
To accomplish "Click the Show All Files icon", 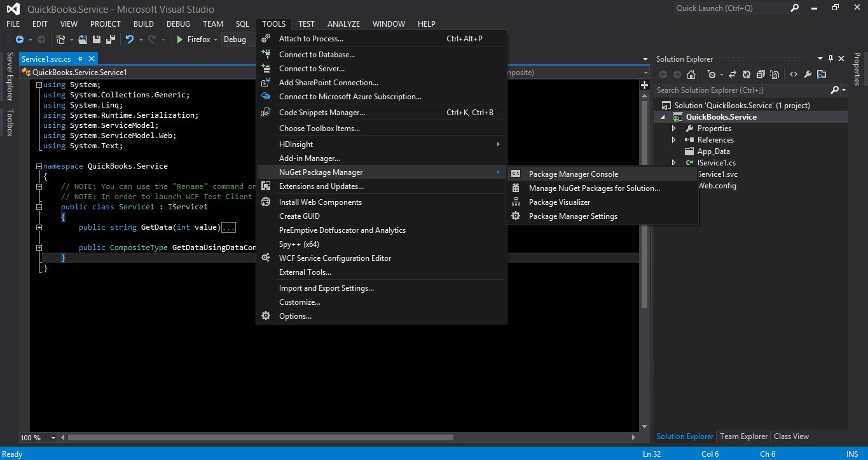I will click(775, 74).
